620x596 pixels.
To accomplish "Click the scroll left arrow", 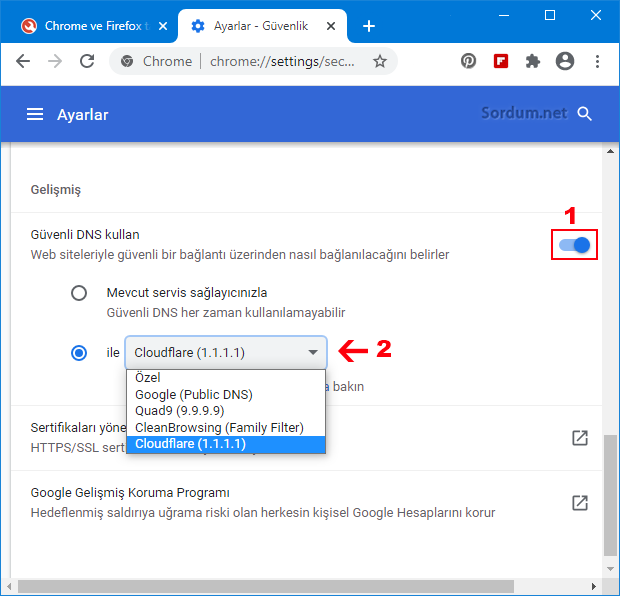I will [9, 586].
